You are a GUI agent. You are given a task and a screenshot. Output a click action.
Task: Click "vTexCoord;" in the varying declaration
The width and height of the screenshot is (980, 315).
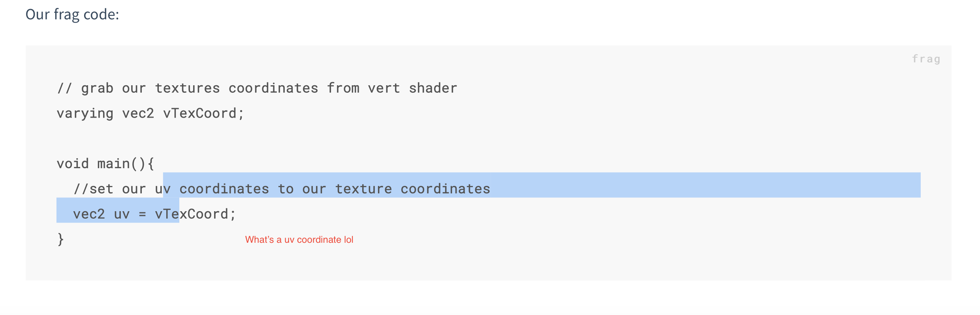(x=203, y=114)
